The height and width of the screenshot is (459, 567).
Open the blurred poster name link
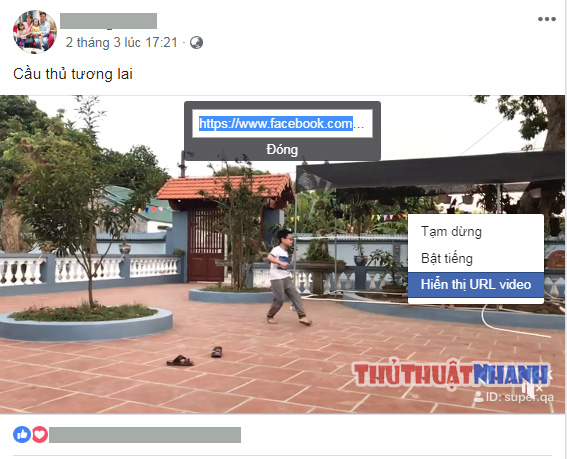tap(108, 21)
